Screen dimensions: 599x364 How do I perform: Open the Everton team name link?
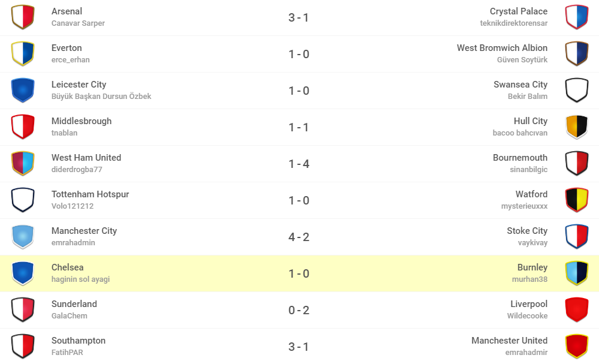[67, 48]
